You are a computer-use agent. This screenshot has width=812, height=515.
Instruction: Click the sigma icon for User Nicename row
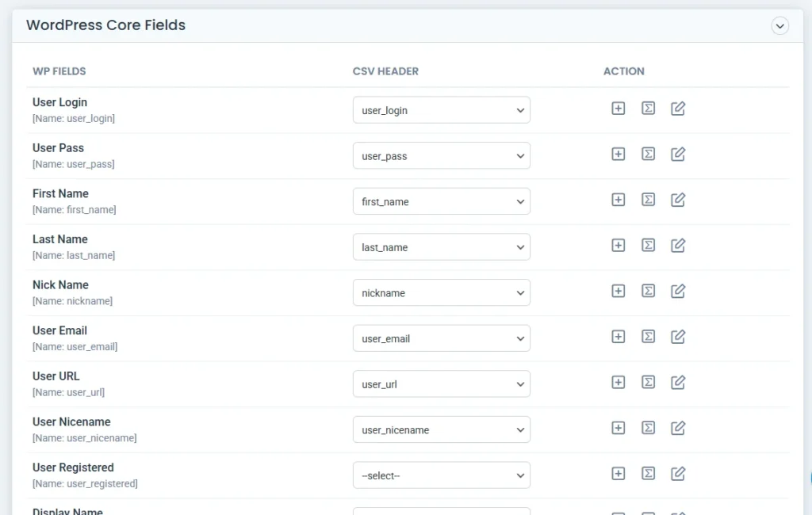click(648, 429)
